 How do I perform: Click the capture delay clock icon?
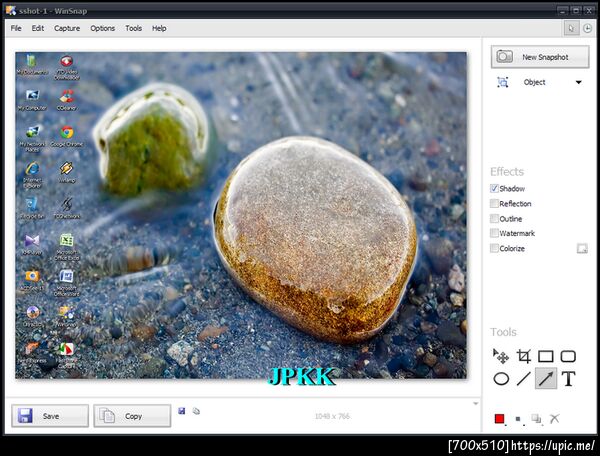point(587,28)
